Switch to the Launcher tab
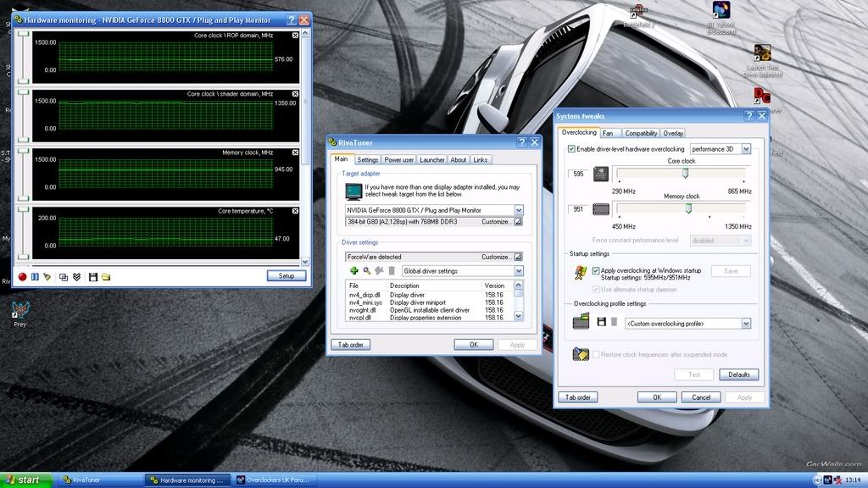Viewport: 868px width, 488px height. coord(431,160)
